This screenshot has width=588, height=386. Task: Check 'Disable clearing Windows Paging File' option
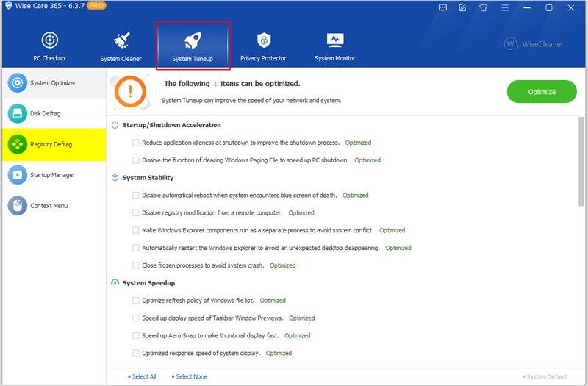tap(136, 160)
